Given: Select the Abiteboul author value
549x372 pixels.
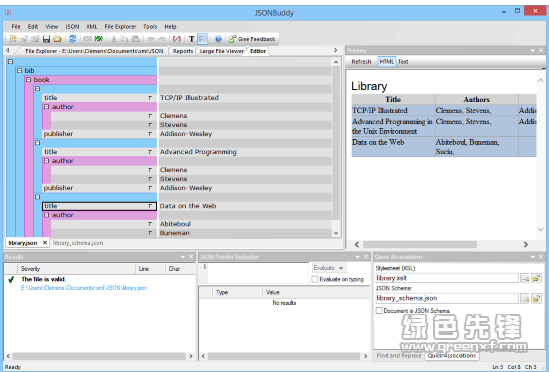Looking at the screenshot, I should (175, 224).
